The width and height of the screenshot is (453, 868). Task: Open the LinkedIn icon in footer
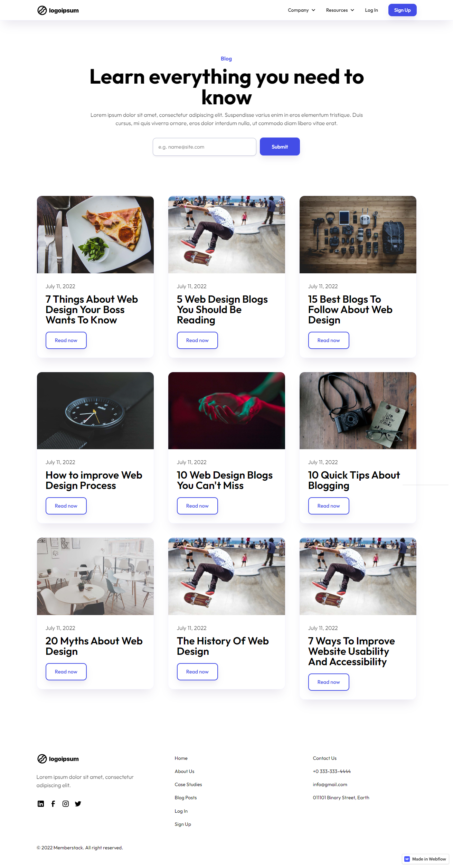41,804
